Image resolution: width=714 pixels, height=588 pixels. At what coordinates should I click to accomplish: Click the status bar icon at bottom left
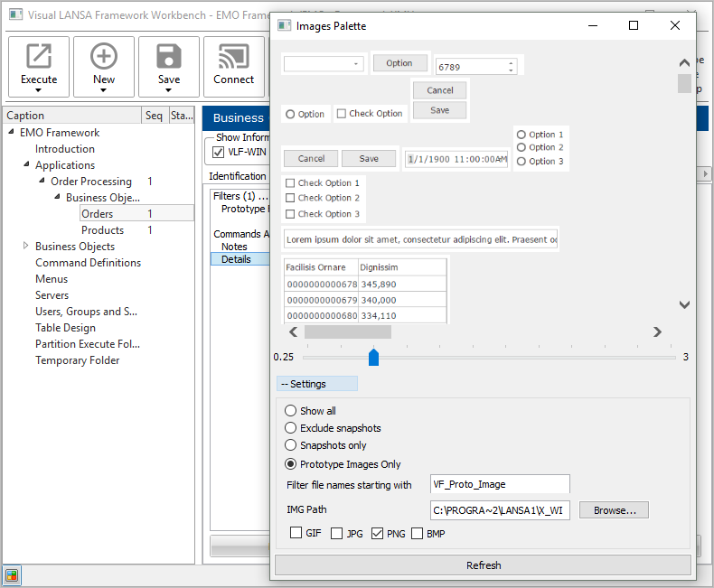point(12,575)
